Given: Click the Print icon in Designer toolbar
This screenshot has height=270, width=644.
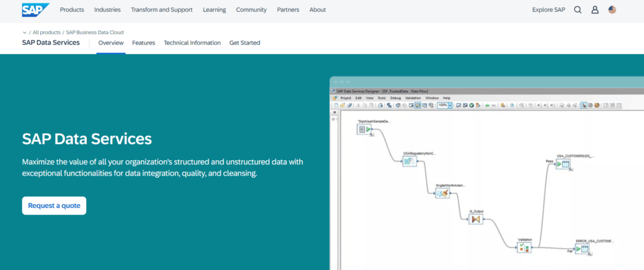Looking at the screenshot, I should pos(380,105).
